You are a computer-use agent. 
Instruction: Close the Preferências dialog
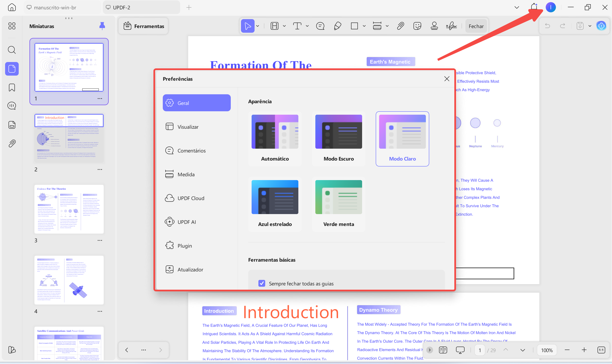(447, 79)
